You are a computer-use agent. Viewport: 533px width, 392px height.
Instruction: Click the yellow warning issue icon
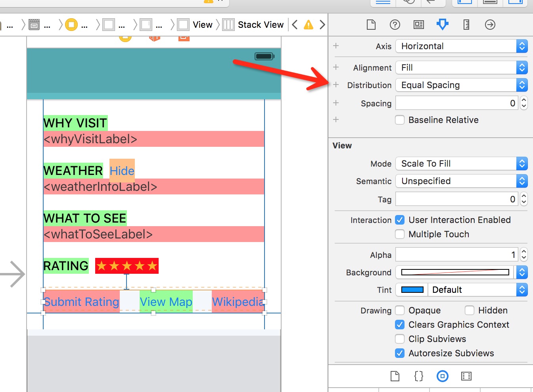[x=308, y=25]
